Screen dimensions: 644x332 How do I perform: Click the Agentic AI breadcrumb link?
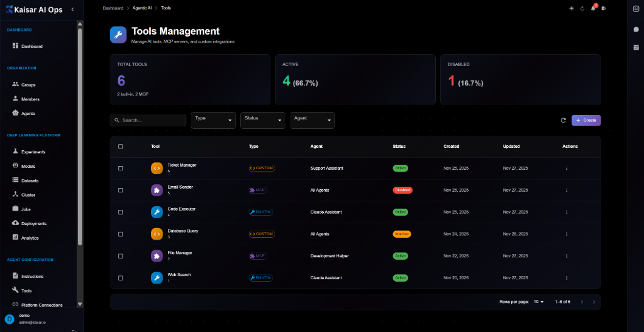142,8
